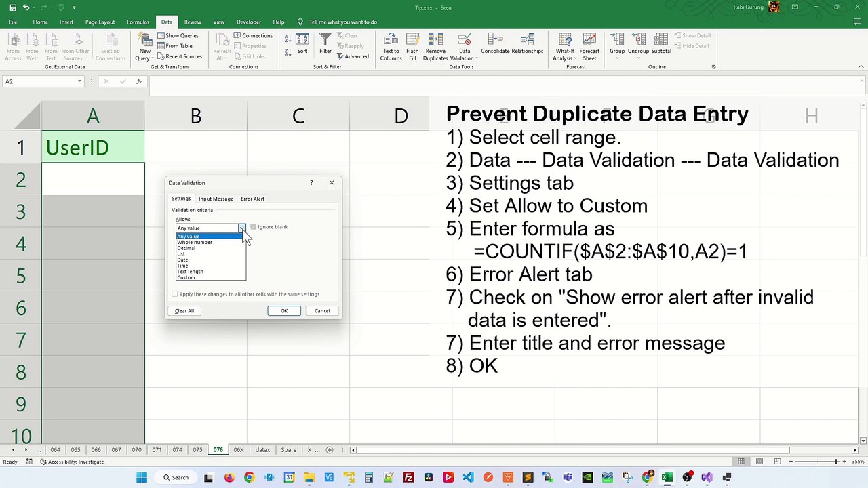Save the workbook from the quick access toolbar
Image resolution: width=868 pixels, height=488 pixels.
(x=13, y=7)
